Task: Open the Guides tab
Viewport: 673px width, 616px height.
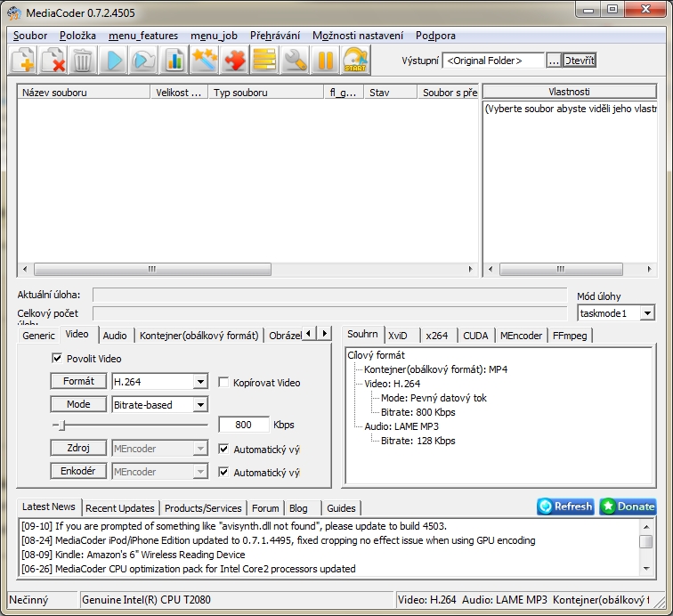Action: click(x=341, y=508)
